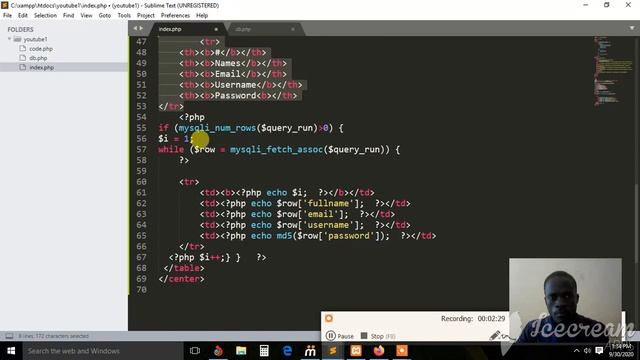Click the unsaved dot on index.php tab

(x=216, y=29)
